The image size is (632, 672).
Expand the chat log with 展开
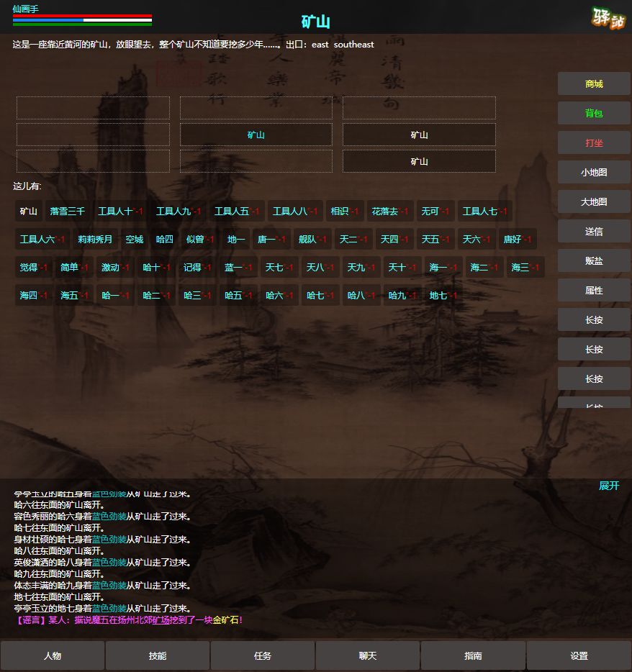click(609, 486)
